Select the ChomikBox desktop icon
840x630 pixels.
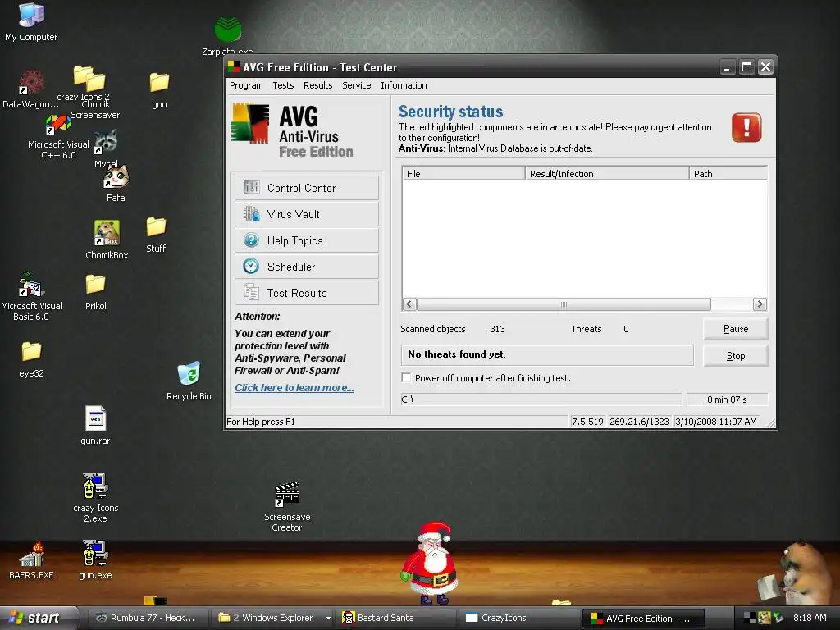[x=107, y=240]
